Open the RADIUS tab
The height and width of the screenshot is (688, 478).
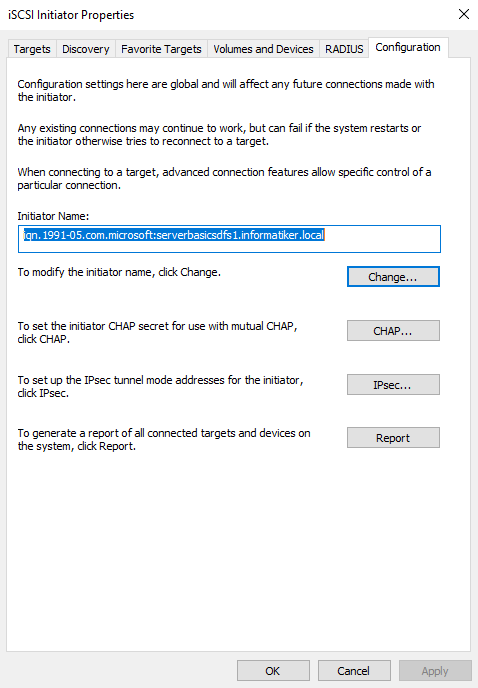(344, 49)
